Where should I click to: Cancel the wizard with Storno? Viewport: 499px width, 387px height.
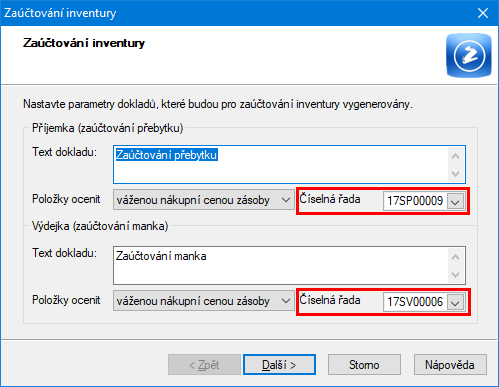[x=364, y=365]
